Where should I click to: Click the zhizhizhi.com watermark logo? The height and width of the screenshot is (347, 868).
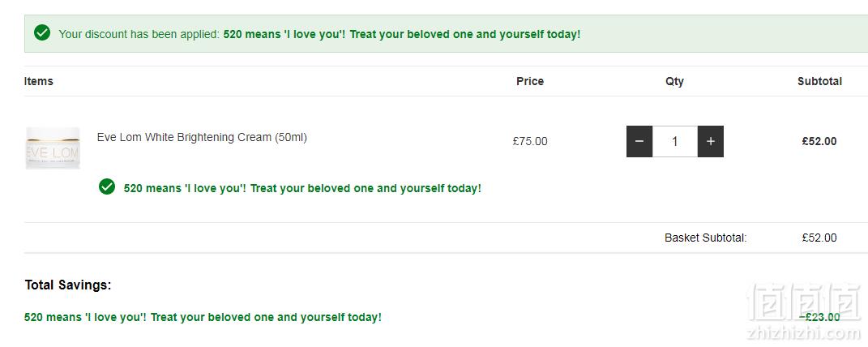804,311
